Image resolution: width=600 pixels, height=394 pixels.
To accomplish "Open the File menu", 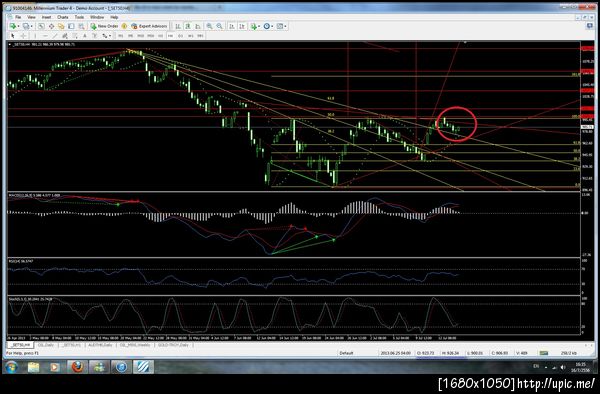I will (x=18, y=17).
